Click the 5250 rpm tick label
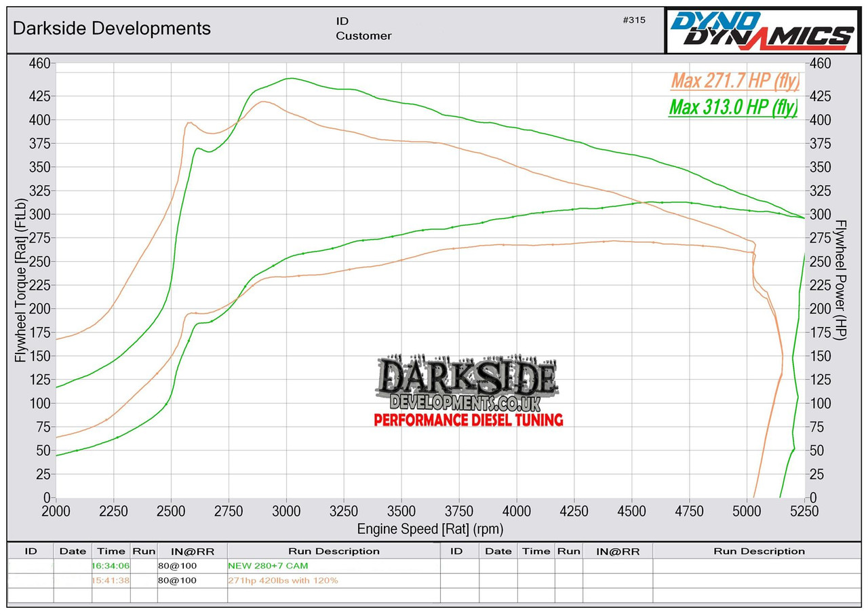Viewport: 868px width, 614px height. click(x=805, y=511)
